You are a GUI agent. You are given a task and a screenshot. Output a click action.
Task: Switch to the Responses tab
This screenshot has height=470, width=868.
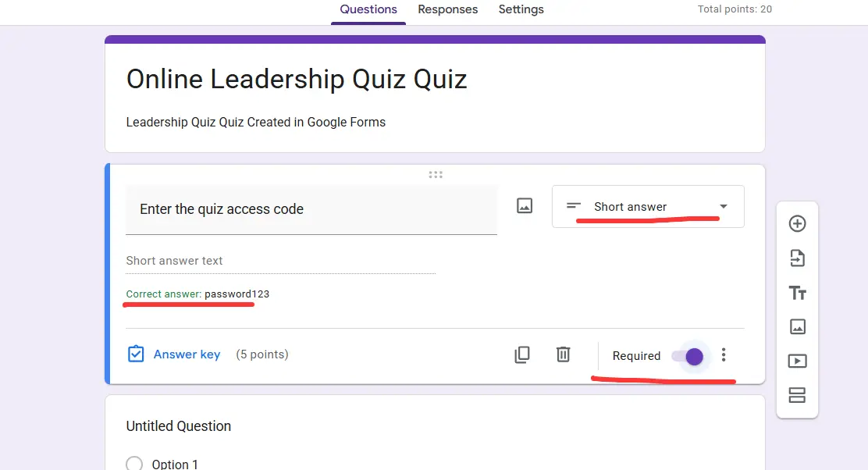click(447, 10)
